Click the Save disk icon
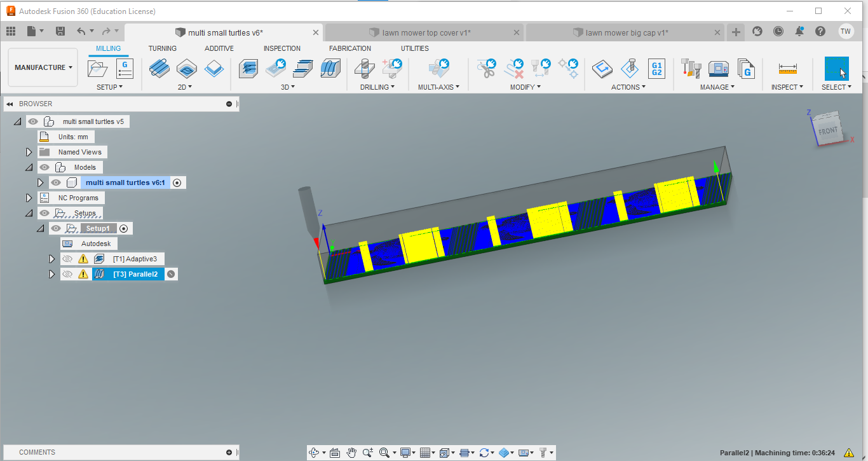This screenshot has width=868, height=461. click(60, 31)
